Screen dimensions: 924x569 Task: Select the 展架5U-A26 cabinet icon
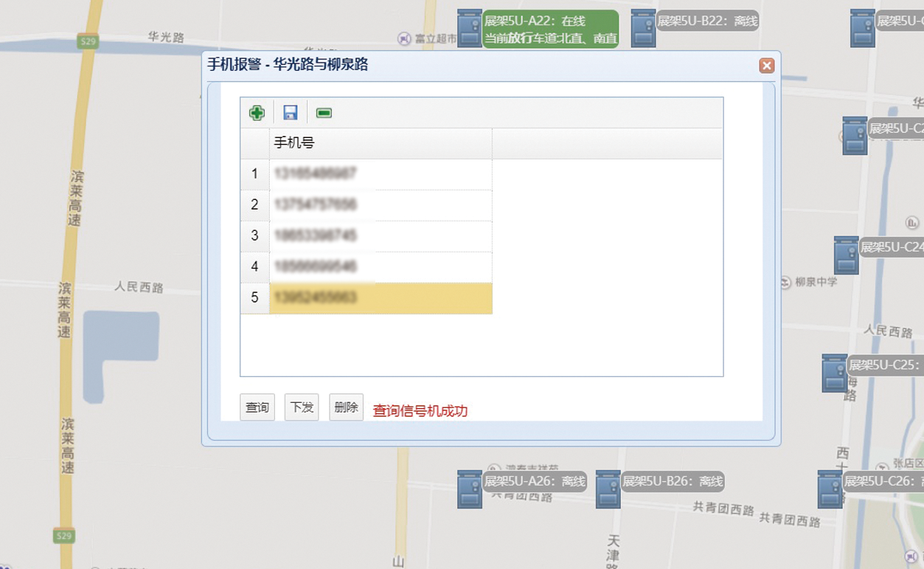click(x=469, y=489)
